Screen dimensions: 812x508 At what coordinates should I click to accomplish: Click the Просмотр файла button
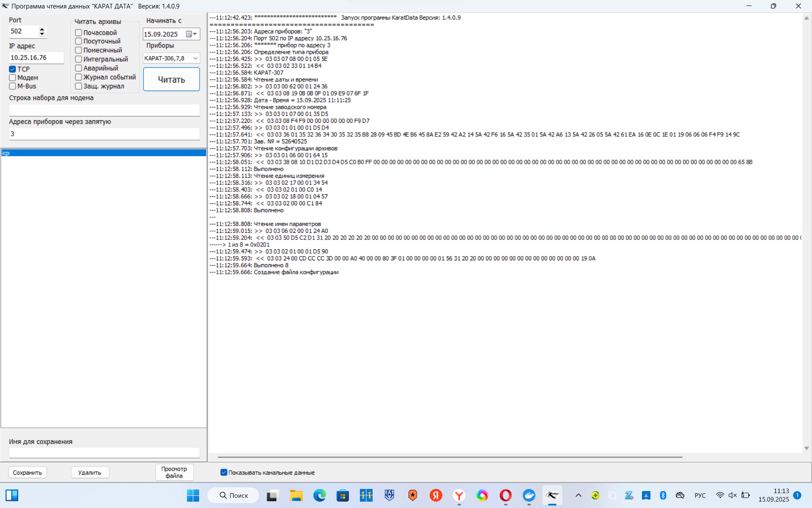tap(174, 472)
